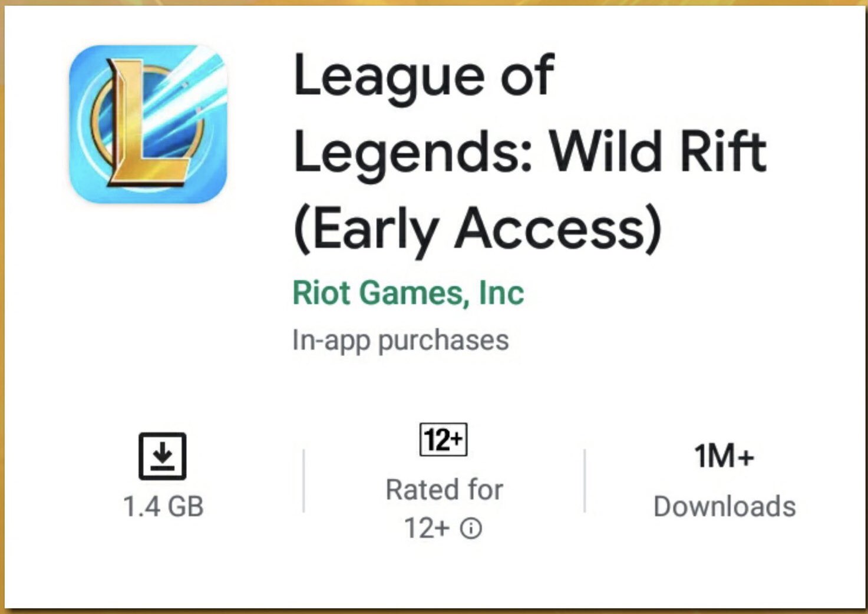Image resolution: width=868 pixels, height=614 pixels.
Task: Click divider between size and rating
Action: tap(303, 481)
